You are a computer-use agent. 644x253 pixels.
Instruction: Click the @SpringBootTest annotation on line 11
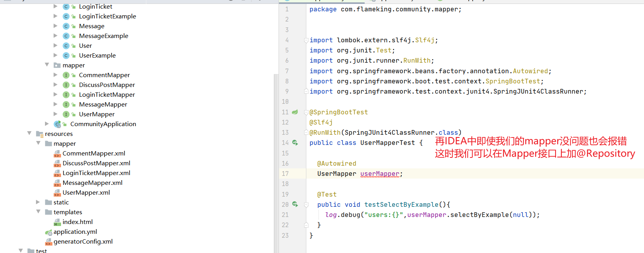point(339,112)
